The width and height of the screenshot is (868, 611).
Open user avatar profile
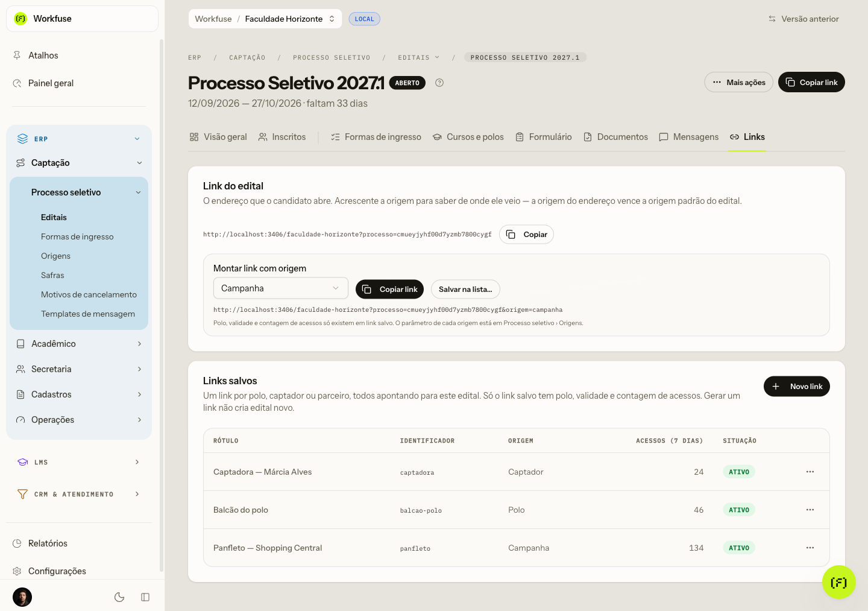click(x=22, y=597)
